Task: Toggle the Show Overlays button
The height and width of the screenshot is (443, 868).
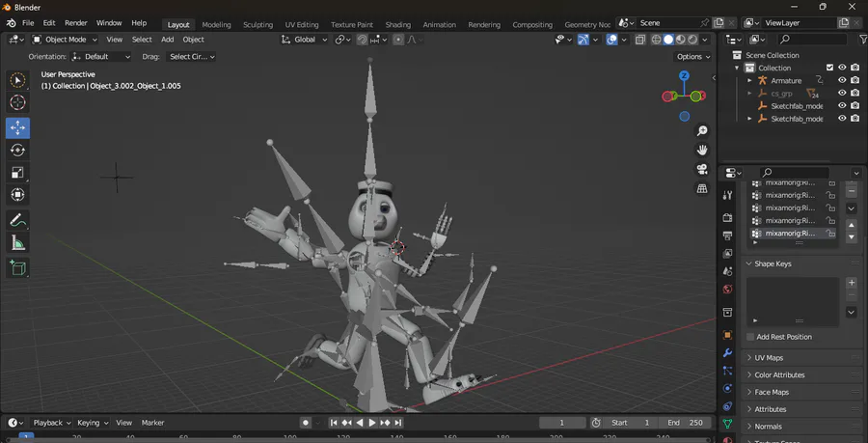Action: (x=611, y=40)
